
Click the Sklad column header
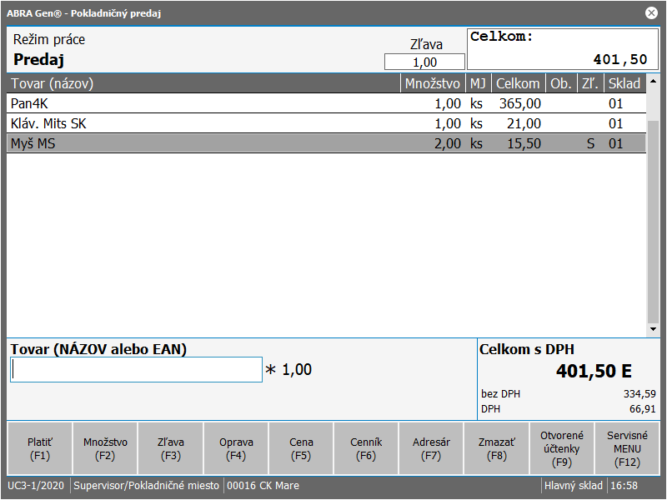point(624,83)
